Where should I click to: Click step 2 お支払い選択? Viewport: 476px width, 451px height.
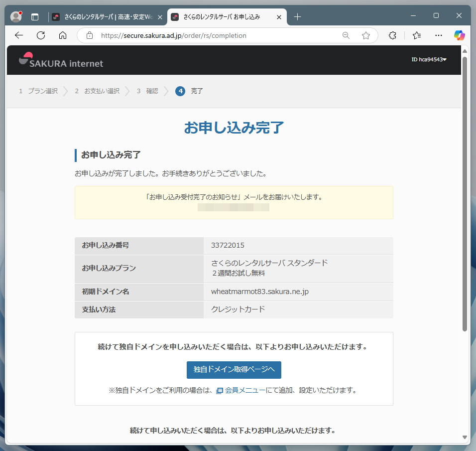click(97, 91)
